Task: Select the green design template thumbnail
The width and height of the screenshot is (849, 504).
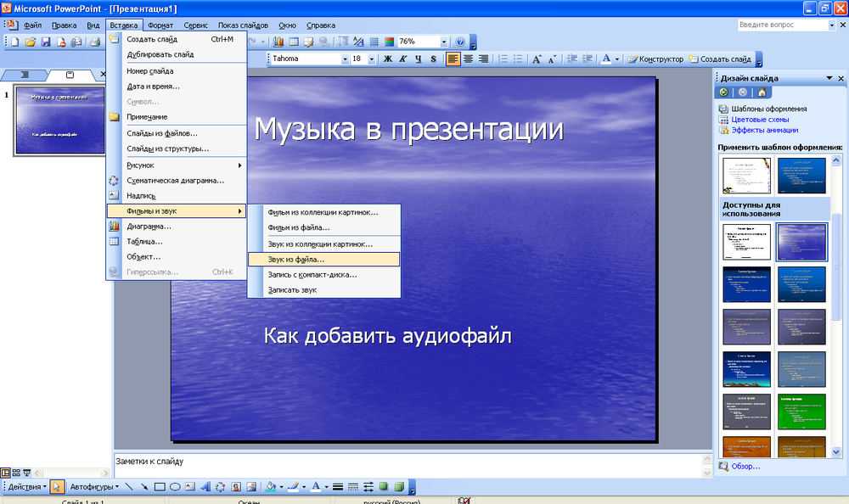Action: (801, 411)
